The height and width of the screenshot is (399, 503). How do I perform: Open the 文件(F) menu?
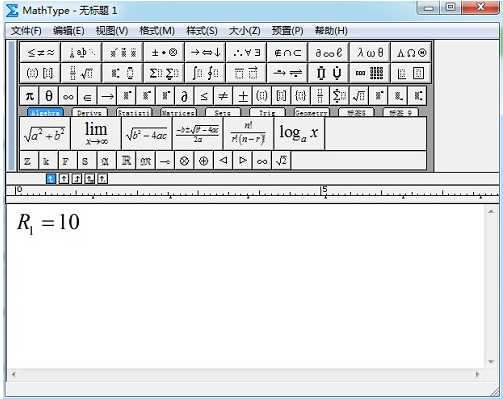pyautogui.click(x=26, y=31)
